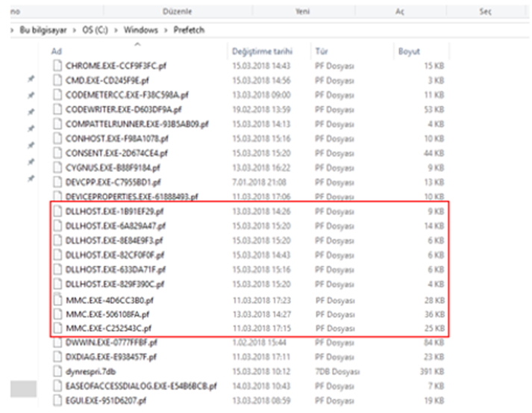Click file icon of DLLHOST.EXE-633DA71F.pf

click(57, 270)
